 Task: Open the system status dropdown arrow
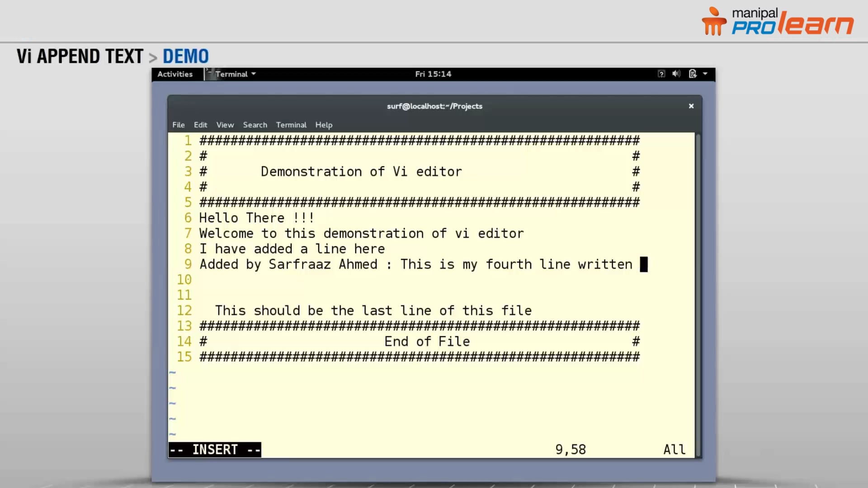[706, 74]
